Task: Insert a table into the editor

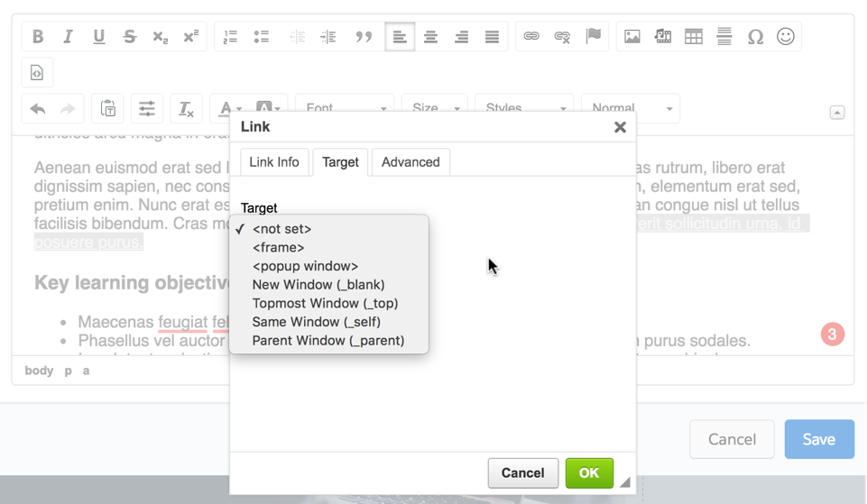Action: point(694,37)
